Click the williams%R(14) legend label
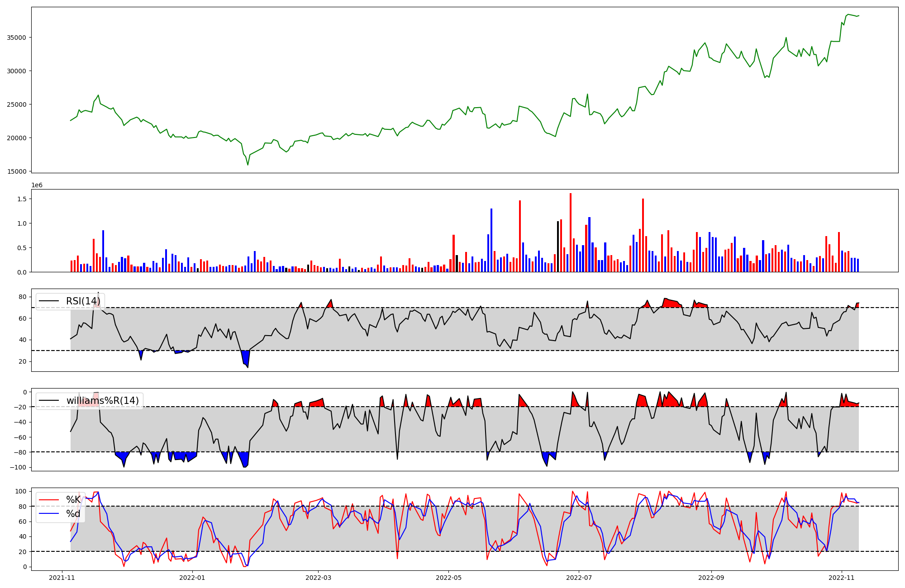The height and width of the screenshot is (588, 905). 102,401
